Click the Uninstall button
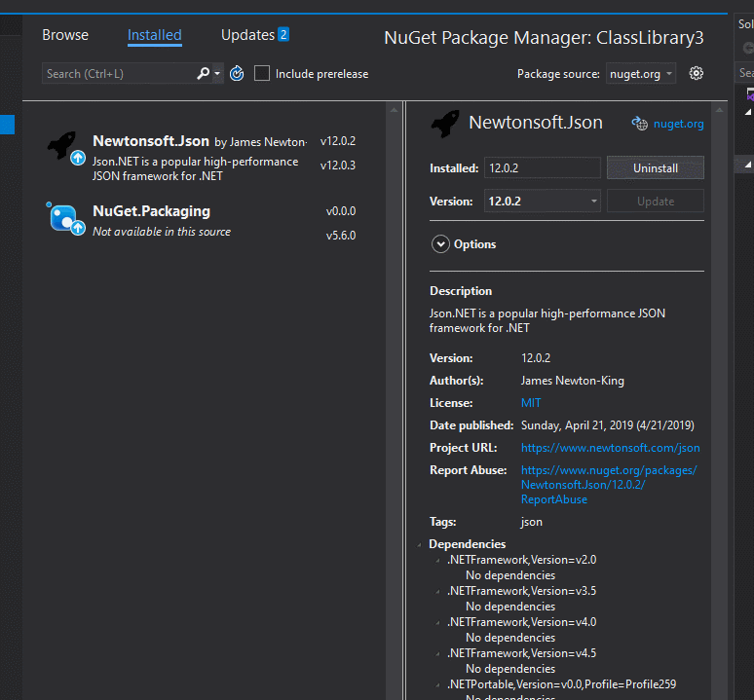 [x=656, y=167]
